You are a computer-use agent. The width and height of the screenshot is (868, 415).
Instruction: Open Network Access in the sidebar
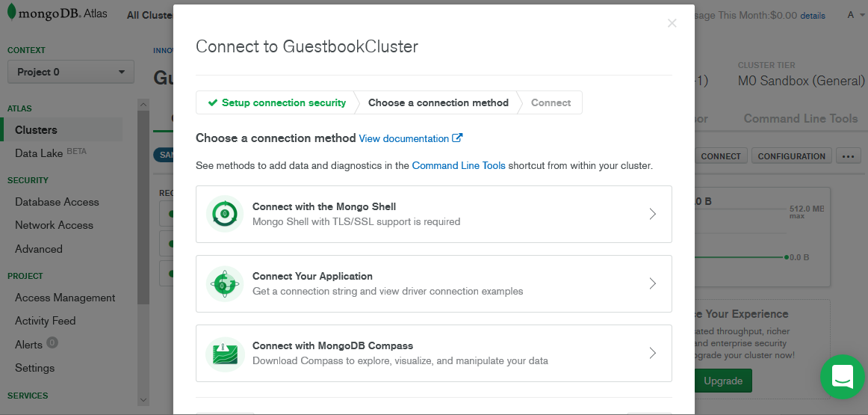point(54,225)
